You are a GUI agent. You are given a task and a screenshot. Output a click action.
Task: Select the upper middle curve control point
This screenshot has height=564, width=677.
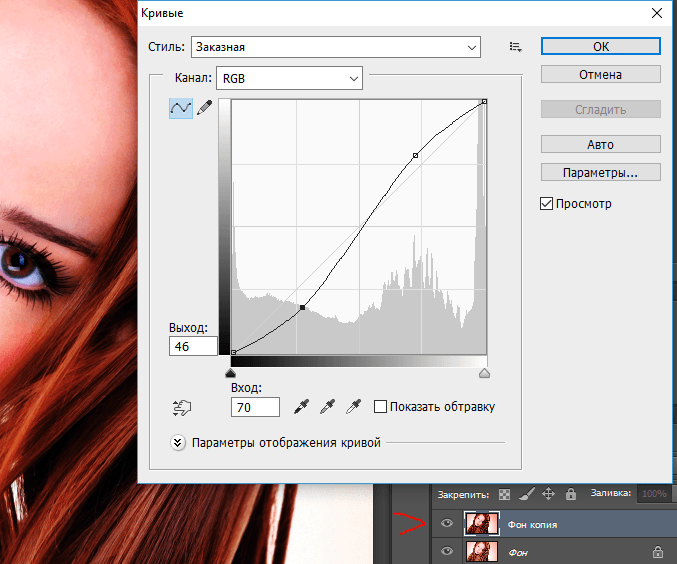tap(415, 155)
